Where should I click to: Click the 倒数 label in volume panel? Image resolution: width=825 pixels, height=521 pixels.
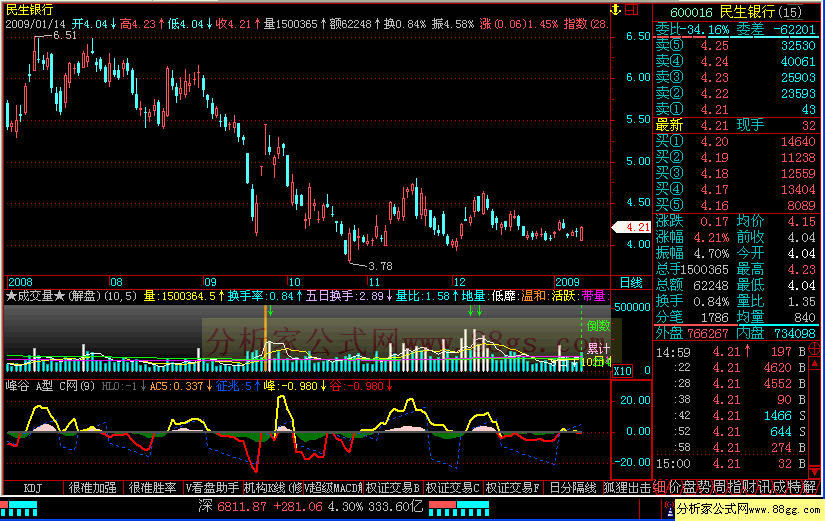pyautogui.click(x=599, y=326)
